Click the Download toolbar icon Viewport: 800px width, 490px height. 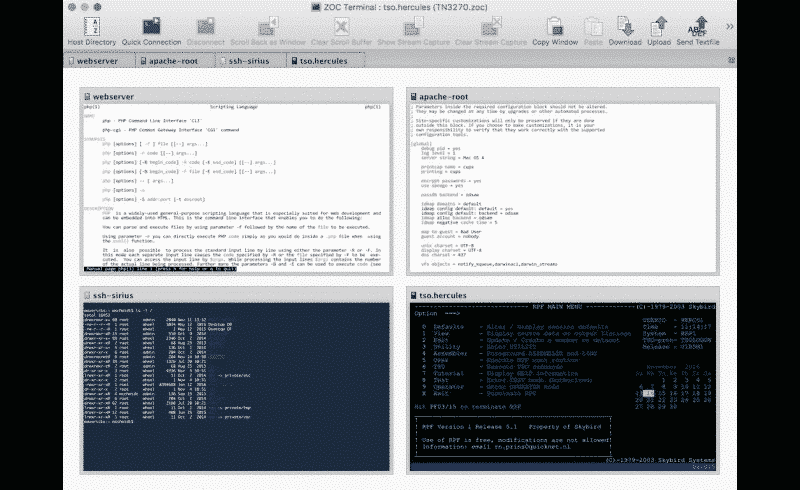[625, 31]
